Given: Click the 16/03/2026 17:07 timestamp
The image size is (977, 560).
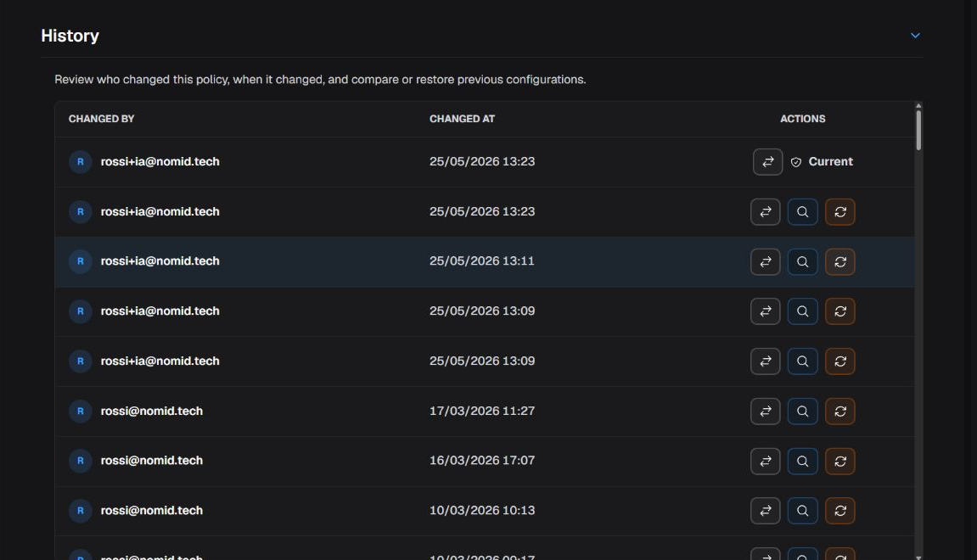Looking at the screenshot, I should pos(481,461).
